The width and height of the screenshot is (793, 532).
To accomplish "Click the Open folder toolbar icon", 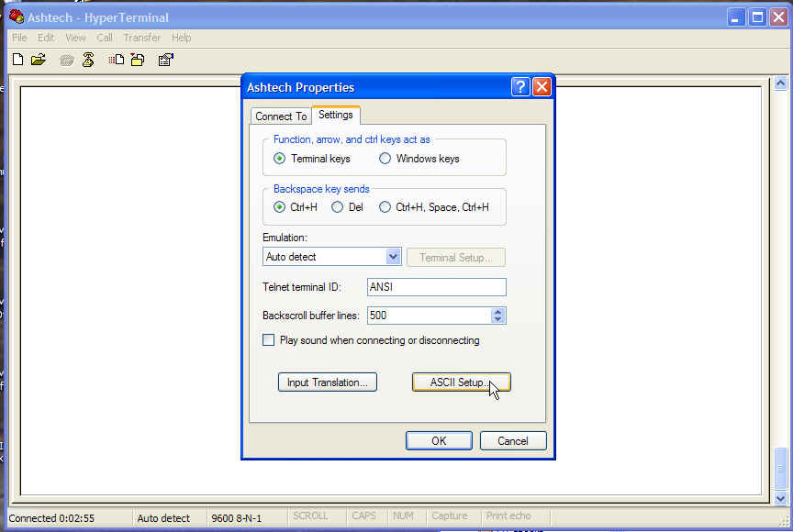I will coord(39,61).
